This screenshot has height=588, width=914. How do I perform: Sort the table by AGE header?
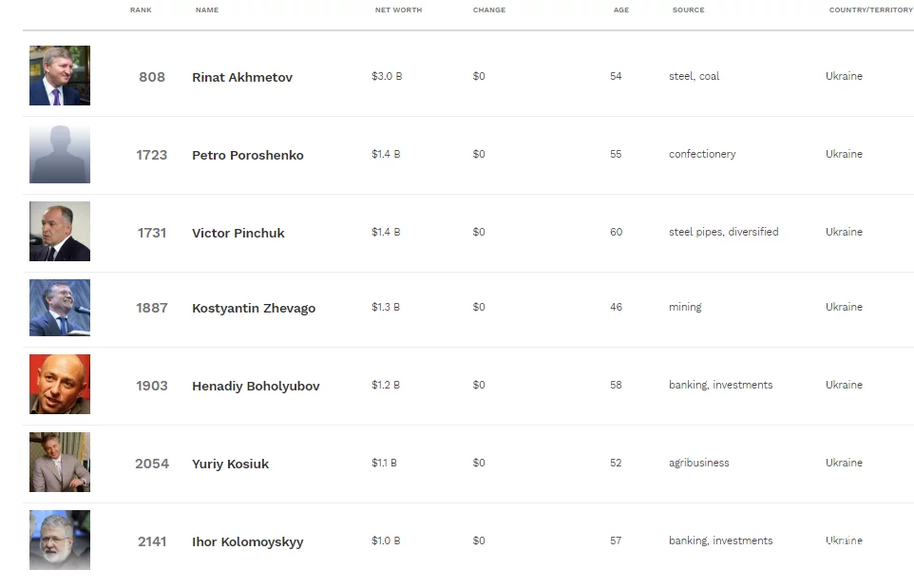(621, 9)
